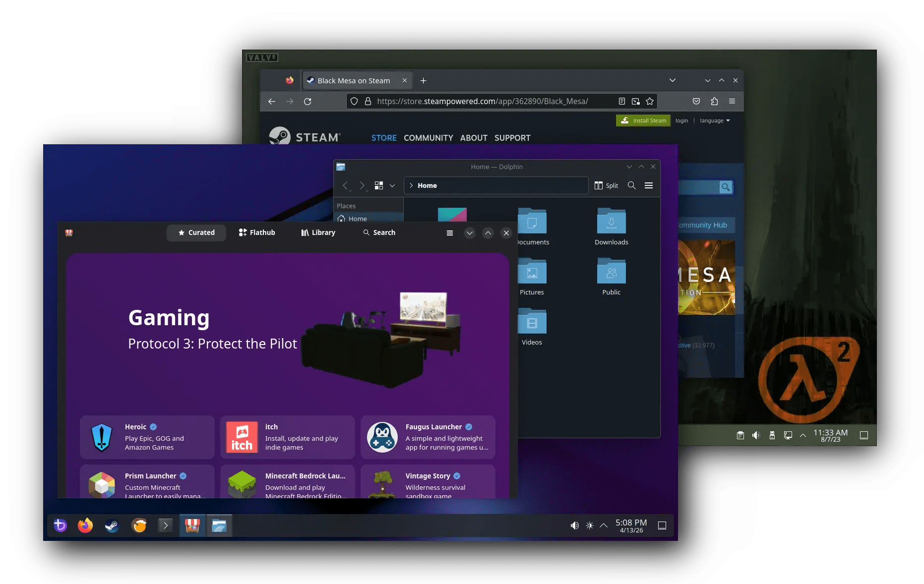
Task: Reload the Black Mesa page in Firefox
Action: pos(308,101)
